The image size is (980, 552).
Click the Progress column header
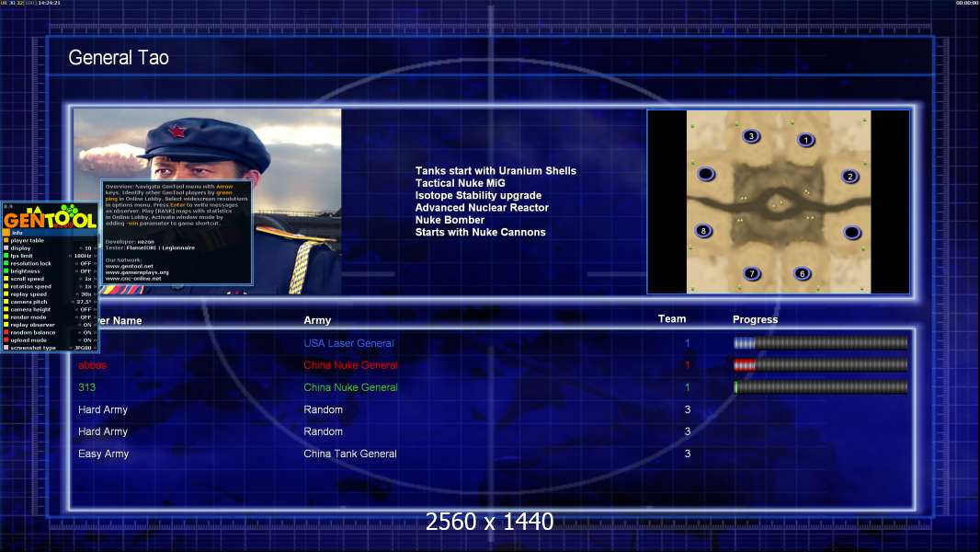click(755, 319)
